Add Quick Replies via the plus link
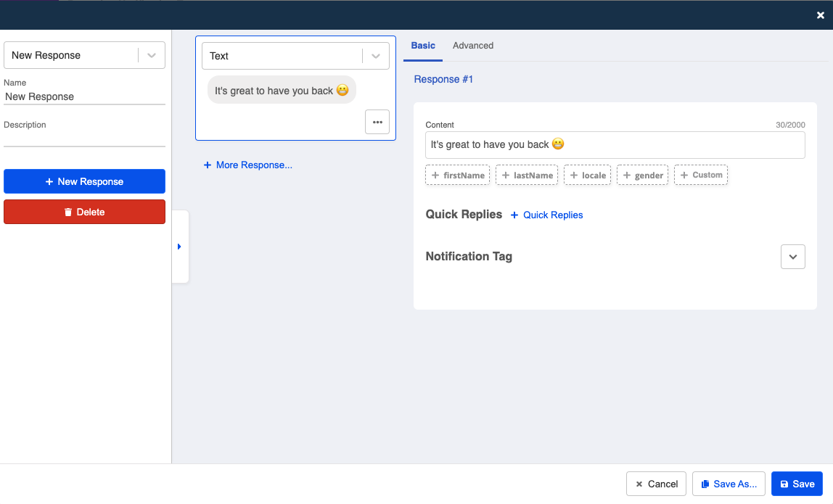Image resolution: width=833 pixels, height=504 pixels. 546,215
